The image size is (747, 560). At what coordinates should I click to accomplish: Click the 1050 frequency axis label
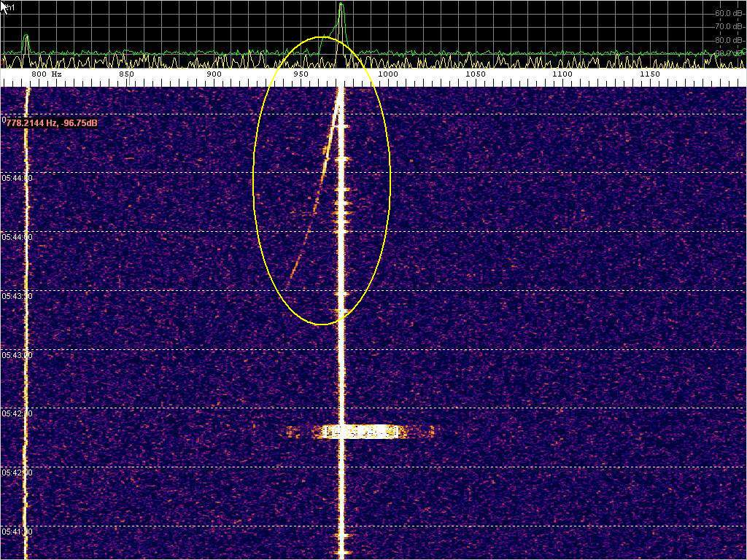[475, 74]
